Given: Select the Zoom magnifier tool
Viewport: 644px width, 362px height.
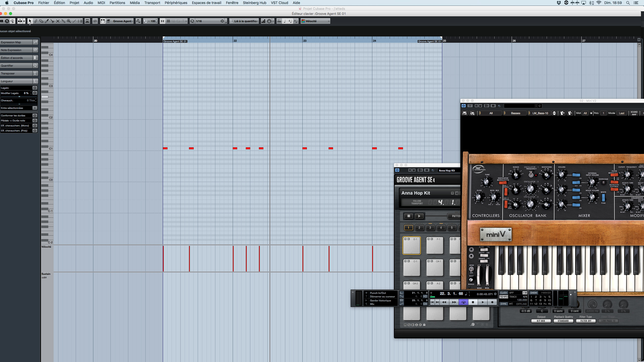Looking at the screenshot, I should point(69,21).
